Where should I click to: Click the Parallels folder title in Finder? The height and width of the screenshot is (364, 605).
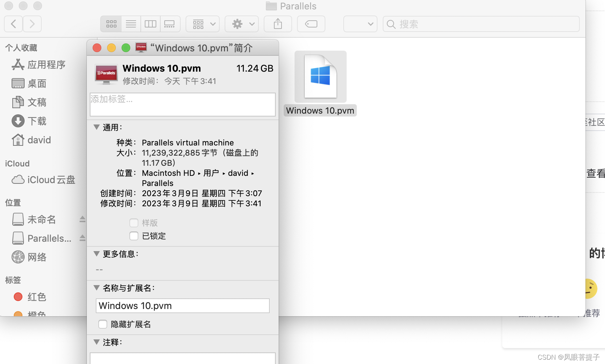(298, 6)
